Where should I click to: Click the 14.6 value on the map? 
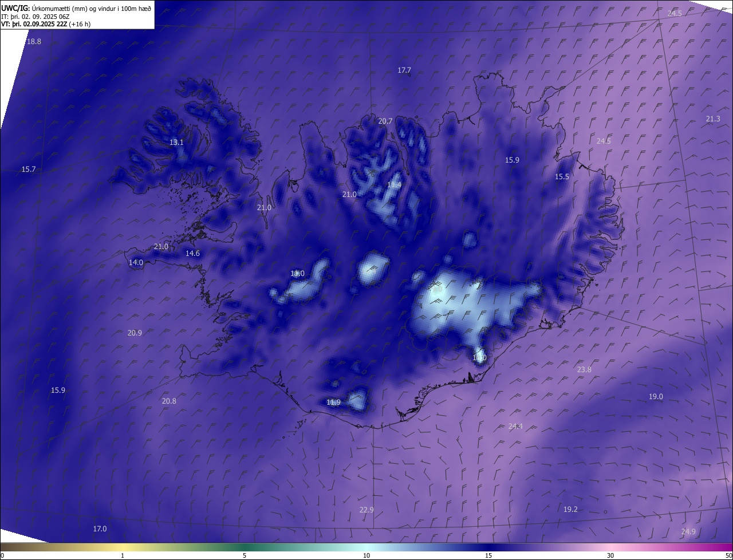click(x=192, y=253)
